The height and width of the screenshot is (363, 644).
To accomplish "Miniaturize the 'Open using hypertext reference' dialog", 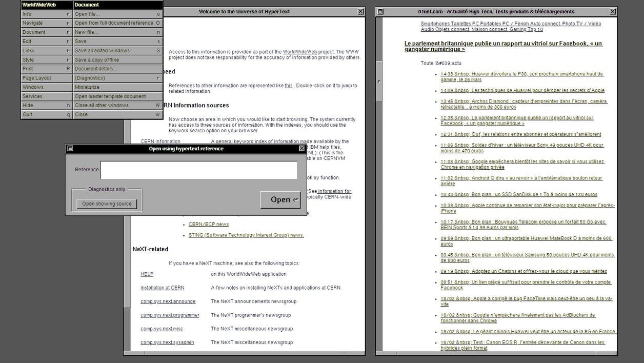I will [70, 149].
